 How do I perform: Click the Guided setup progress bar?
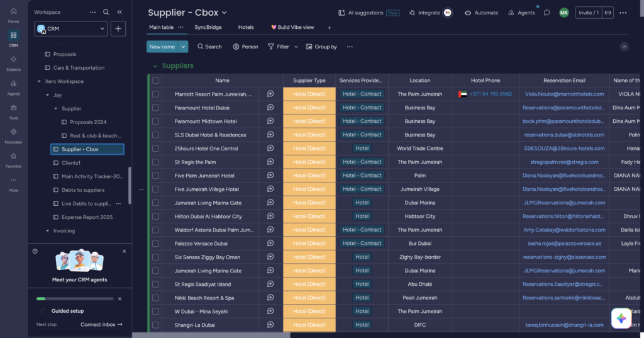(x=75, y=298)
